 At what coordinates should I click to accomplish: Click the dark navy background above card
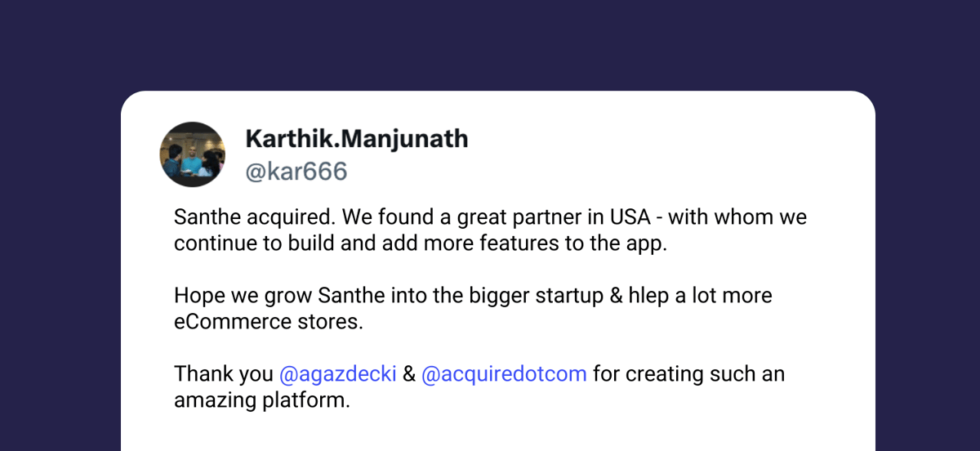(x=490, y=45)
